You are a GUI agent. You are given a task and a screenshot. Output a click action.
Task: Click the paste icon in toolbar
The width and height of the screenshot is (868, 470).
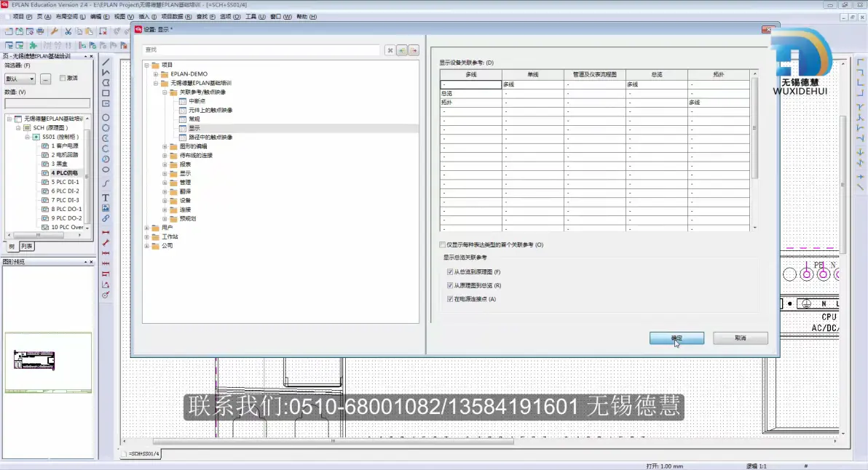89,31
